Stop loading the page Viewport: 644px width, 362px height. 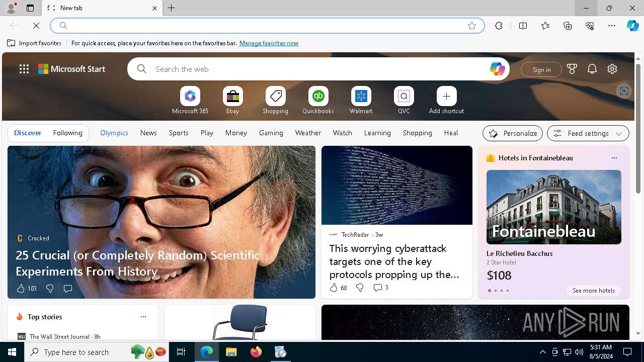point(36,26)
